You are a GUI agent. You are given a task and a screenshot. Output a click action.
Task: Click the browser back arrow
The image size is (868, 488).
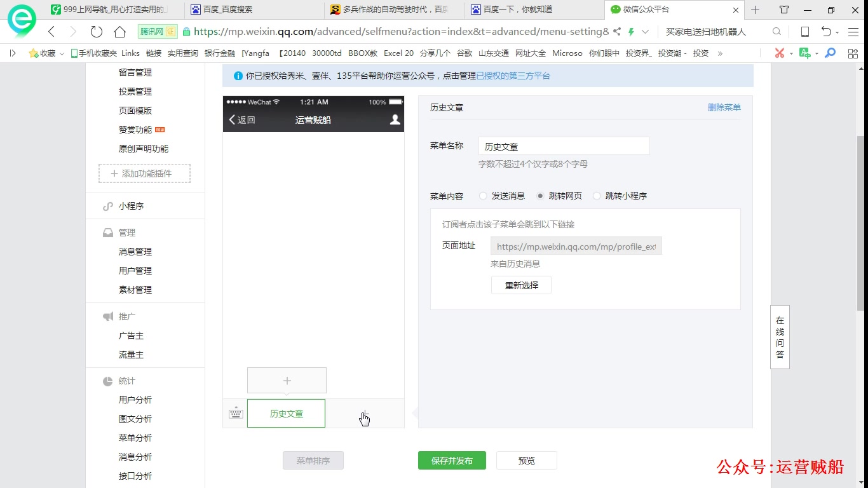(51, 32)
